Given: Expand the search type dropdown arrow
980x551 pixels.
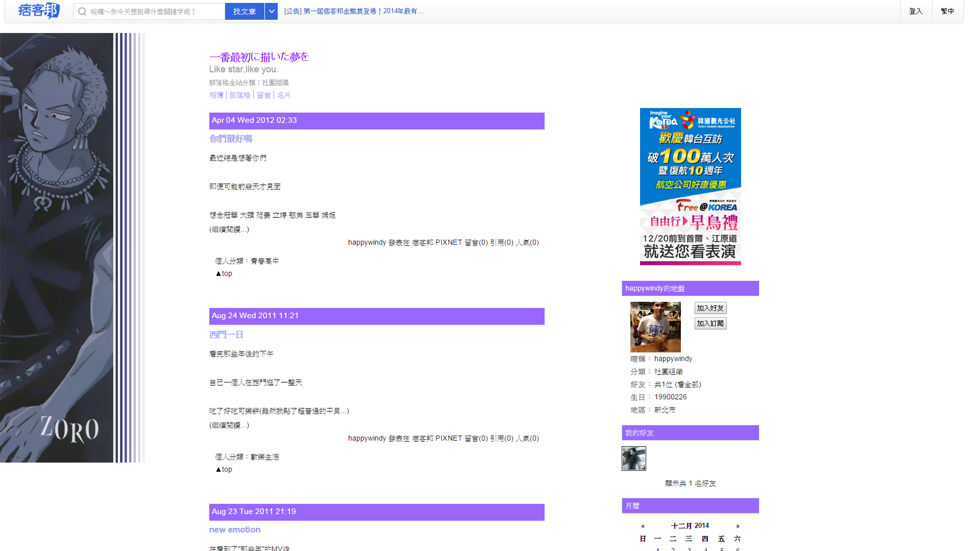Looking at the screenshot, I should [x=272, y=11].
